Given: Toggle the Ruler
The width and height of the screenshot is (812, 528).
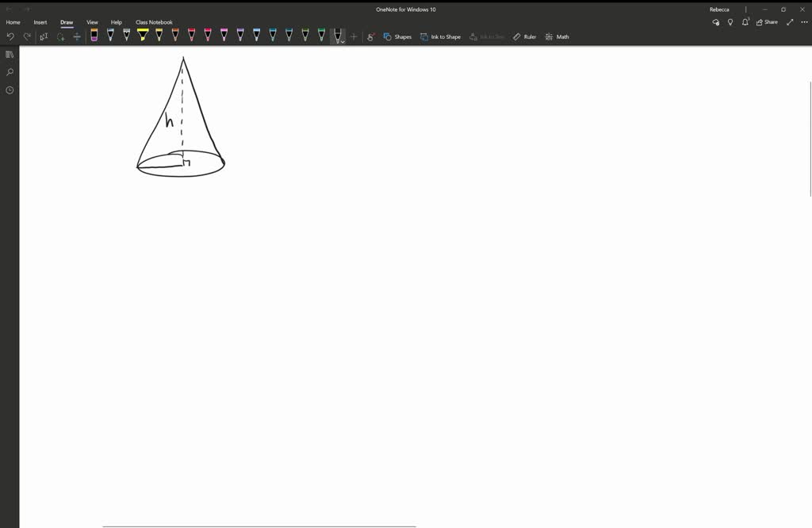Looking at the screenshot, I should pyautogui.click(x=524, y=36).
